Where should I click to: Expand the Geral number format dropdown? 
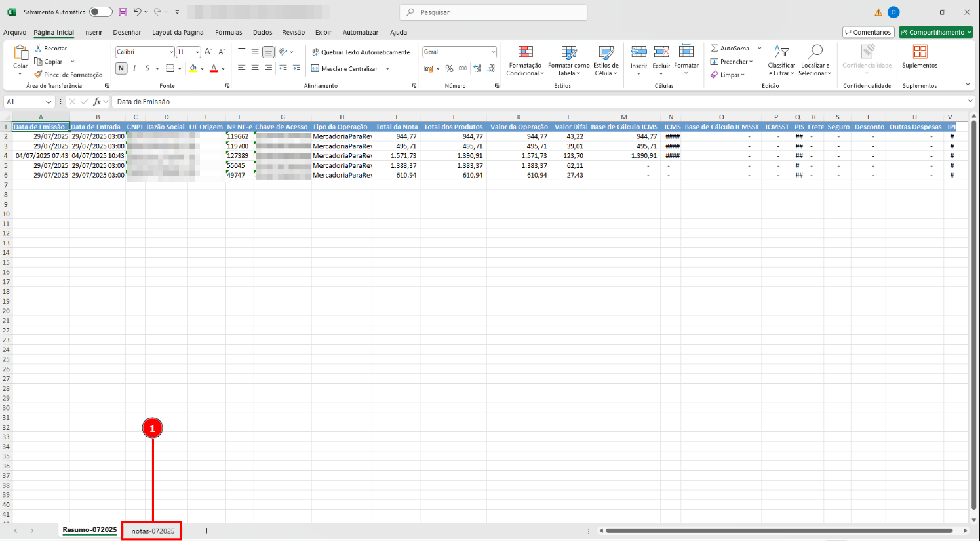(x=493, y=52)
